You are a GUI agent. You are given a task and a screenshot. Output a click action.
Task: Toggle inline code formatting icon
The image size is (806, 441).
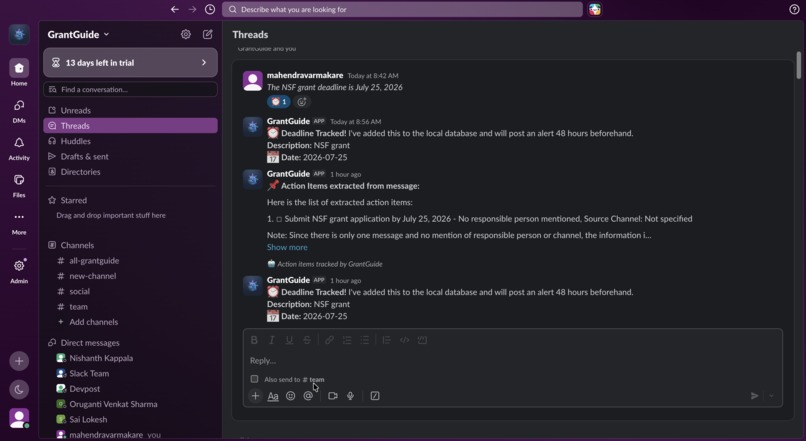(x=405, y=340)
